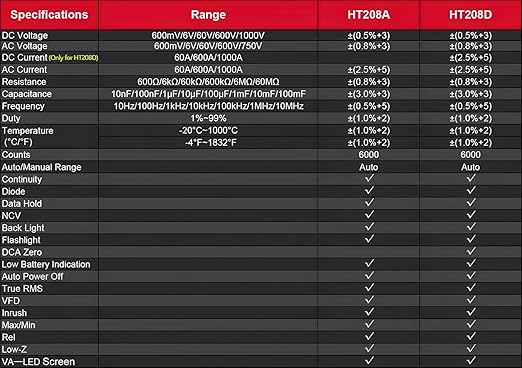
Task: Click the HT208A Data Hold checkmark
Action: (x=369, y=202)
